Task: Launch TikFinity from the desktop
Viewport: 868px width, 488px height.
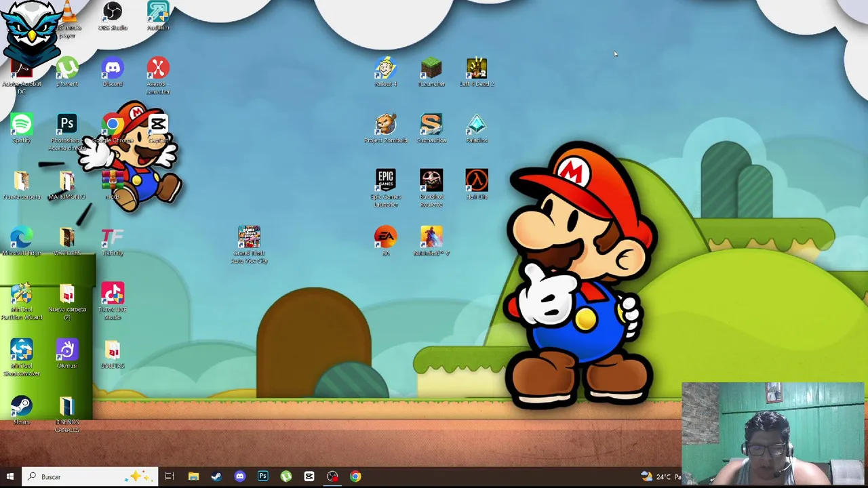Action: (113, 241)
